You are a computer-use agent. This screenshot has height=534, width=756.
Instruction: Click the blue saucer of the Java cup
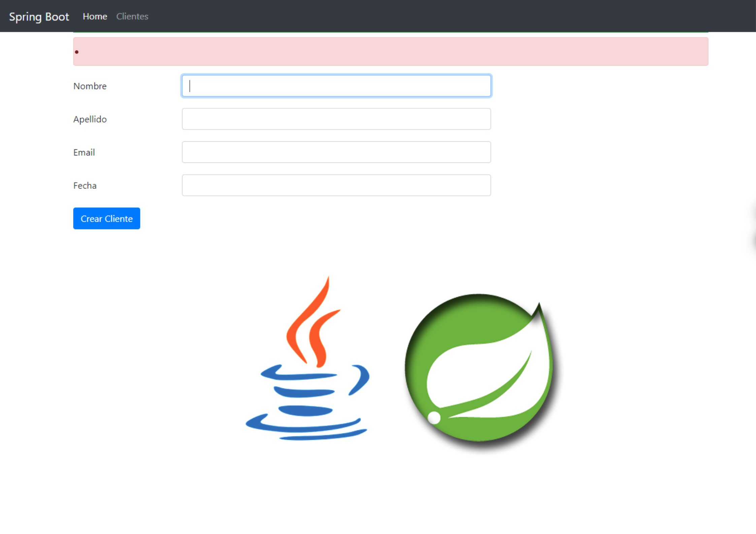306,427
